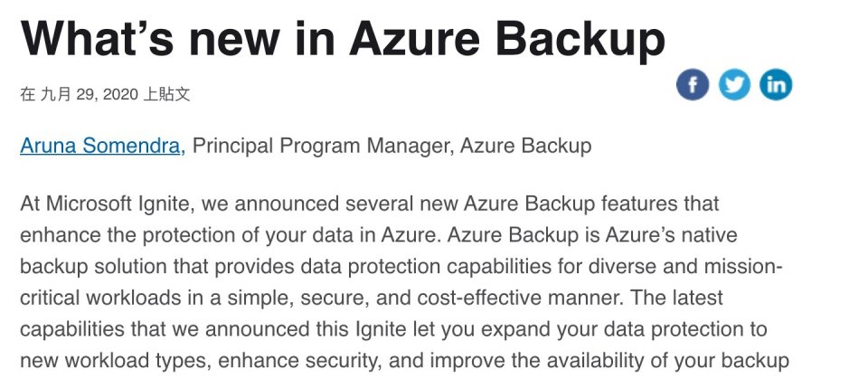Click "Azure Backup" after the job title
The height and width of the screenshot is (380, 868).
tap(525, 146)
